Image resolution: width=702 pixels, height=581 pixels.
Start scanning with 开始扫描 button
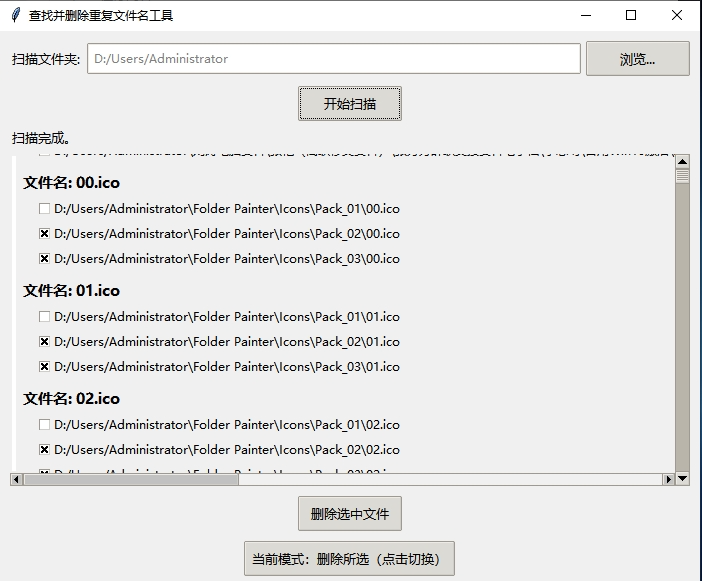click(350, 104)
